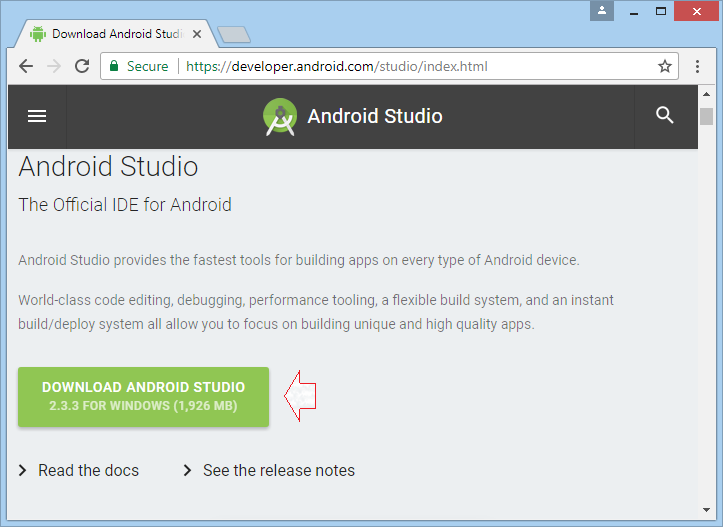Click the search magnifier icon
Viewport: 723px width, 527px height.
[x=664, y=115]
